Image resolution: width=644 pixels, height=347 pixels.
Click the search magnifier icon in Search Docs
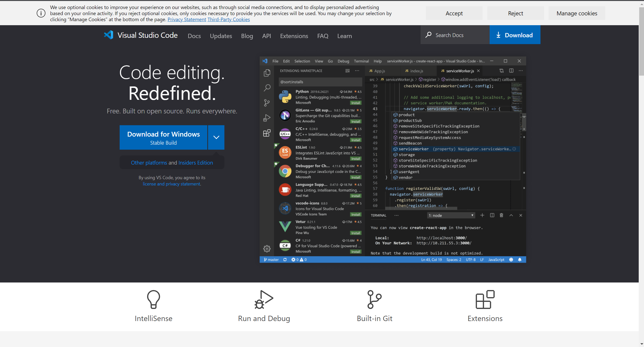tap(428, 35)
